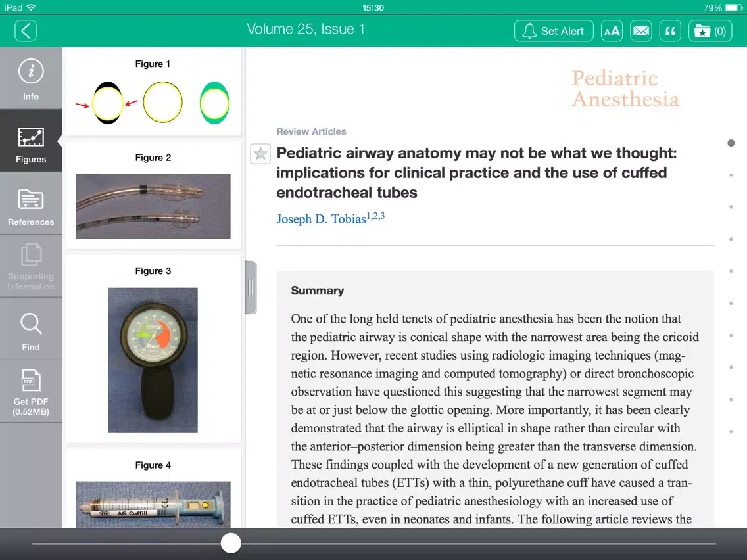The width and height of the screenshot is (747, 560).
Task: Toggle the favorite star for this article
Action: coord(260,154)
